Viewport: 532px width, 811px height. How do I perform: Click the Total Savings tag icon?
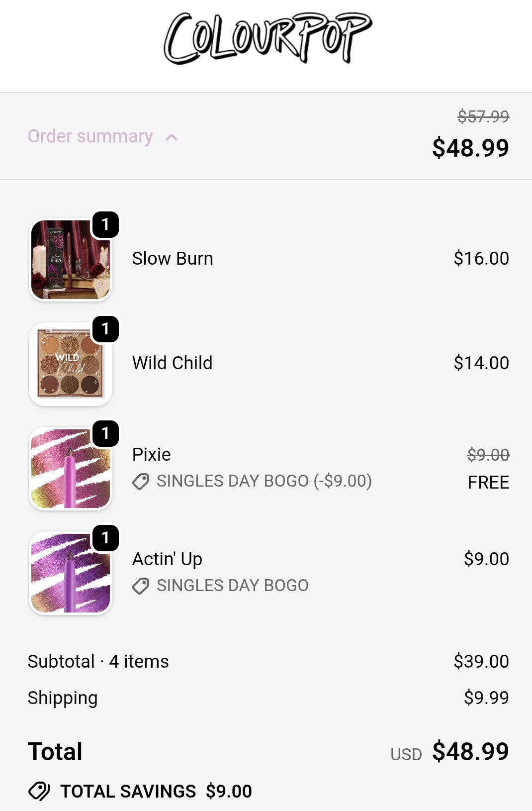coord(39,791)
